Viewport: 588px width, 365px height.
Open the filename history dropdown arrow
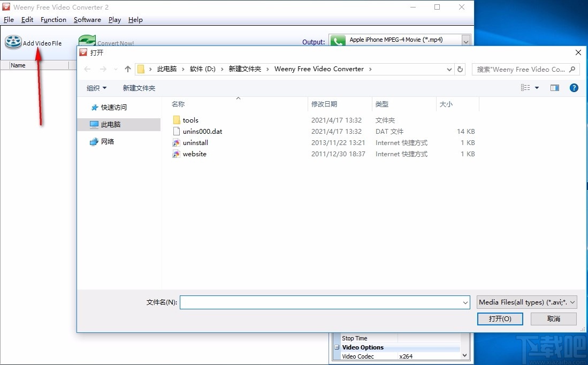coord(464,302)
